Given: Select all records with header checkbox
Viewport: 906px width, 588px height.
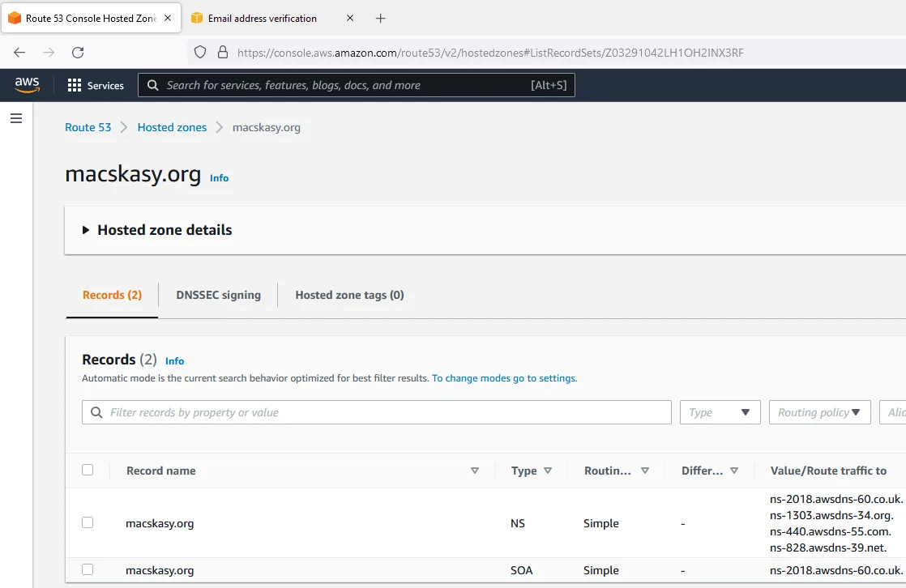Looking at the screenshot, I should pyautogui.click(x=88, y=470).
